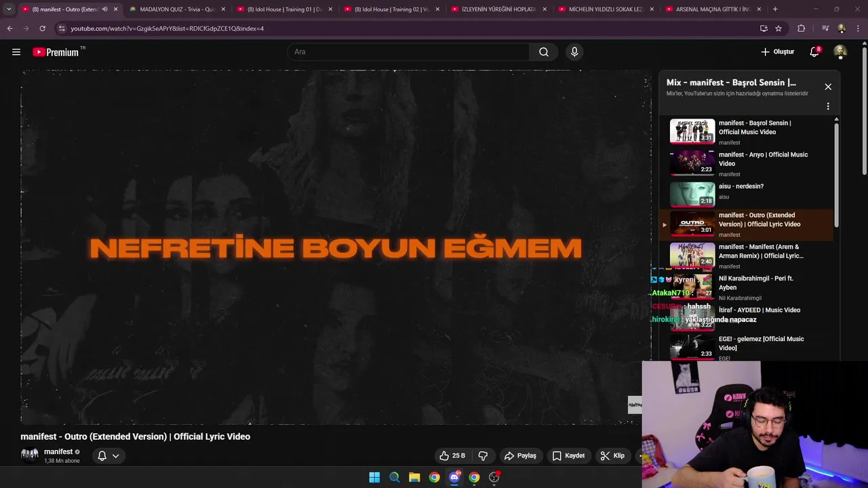Screen dimensions: 868x488
Task: Open the YouTube hamburger guide menu
Action: [16, 52]
